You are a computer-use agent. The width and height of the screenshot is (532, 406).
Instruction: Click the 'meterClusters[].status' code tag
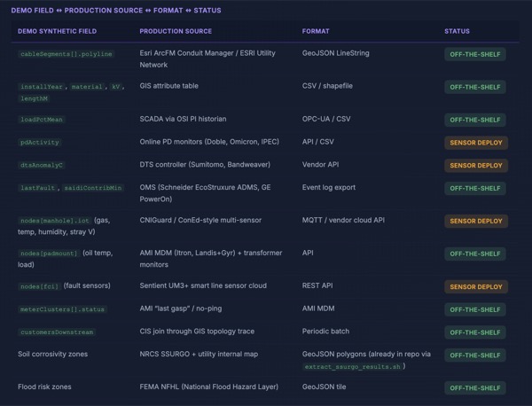[62, 309]
